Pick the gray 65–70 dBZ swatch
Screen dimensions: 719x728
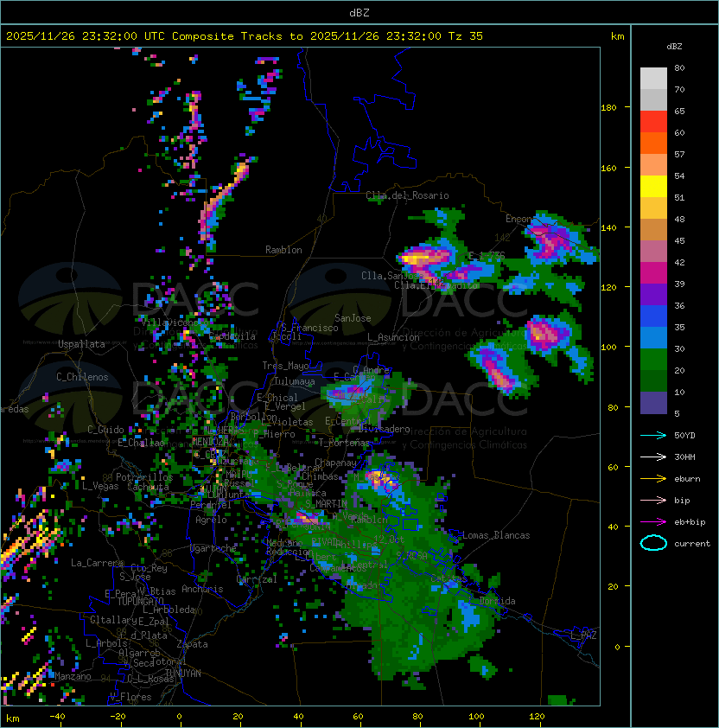point(653,99)
